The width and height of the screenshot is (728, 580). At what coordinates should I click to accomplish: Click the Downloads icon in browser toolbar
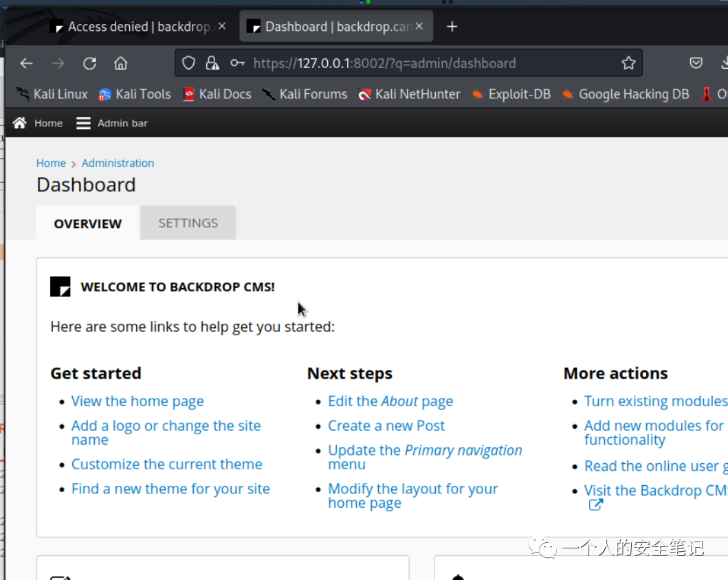pos(724,63)
